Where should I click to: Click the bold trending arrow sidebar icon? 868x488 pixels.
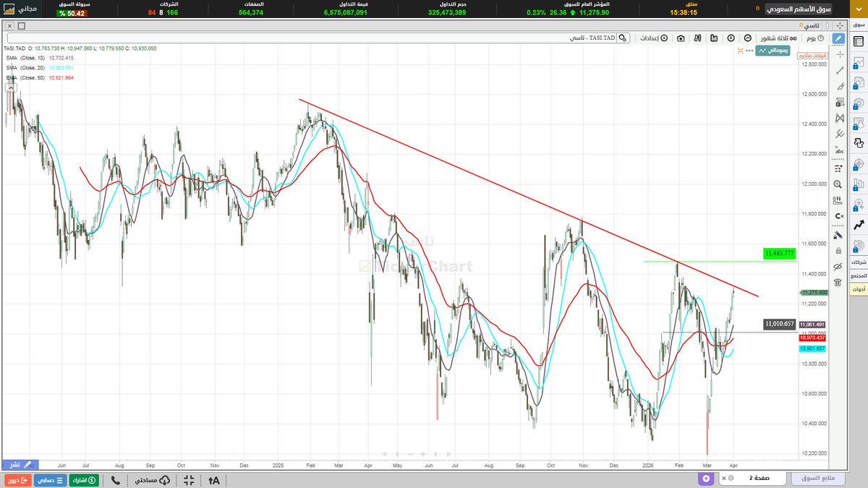point(859,225)
